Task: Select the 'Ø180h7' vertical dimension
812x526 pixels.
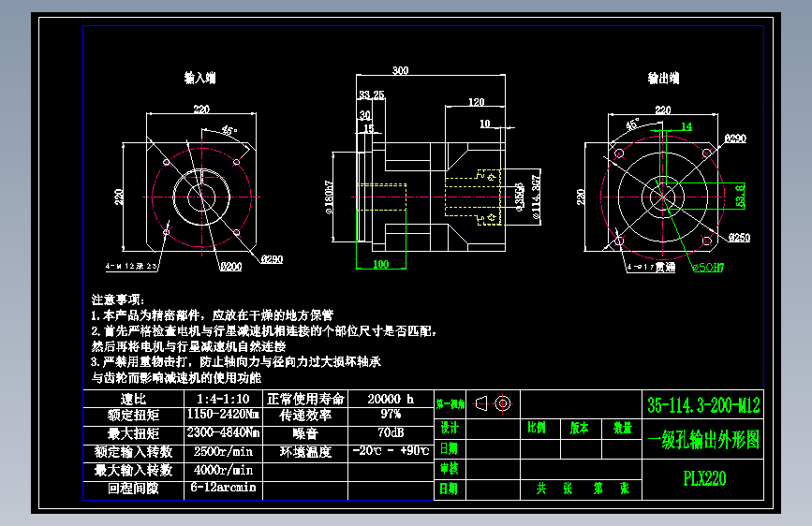Action: (x=329, y=197)
